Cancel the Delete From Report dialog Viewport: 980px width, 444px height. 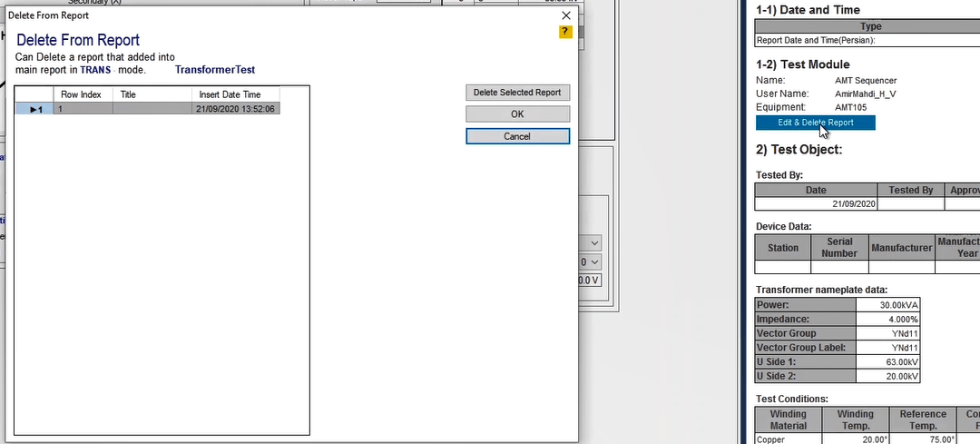(x=517, y=136)
